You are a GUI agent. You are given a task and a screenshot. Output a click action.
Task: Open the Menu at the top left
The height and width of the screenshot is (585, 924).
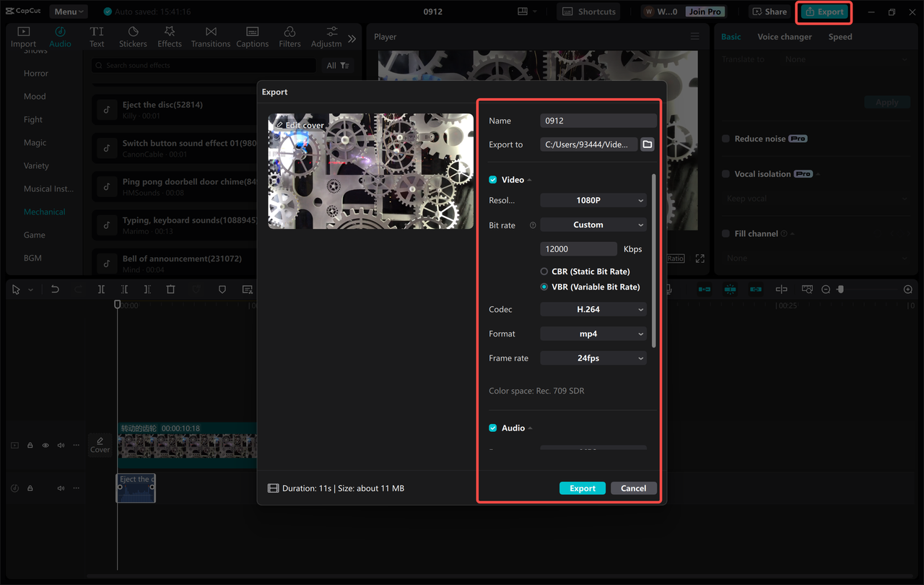pos(68,11)
